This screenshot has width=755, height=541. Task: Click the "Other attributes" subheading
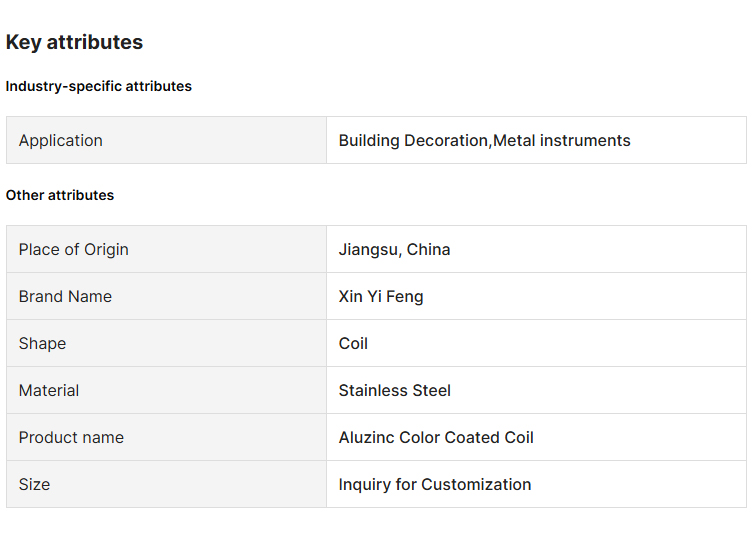tap(60, 195)
